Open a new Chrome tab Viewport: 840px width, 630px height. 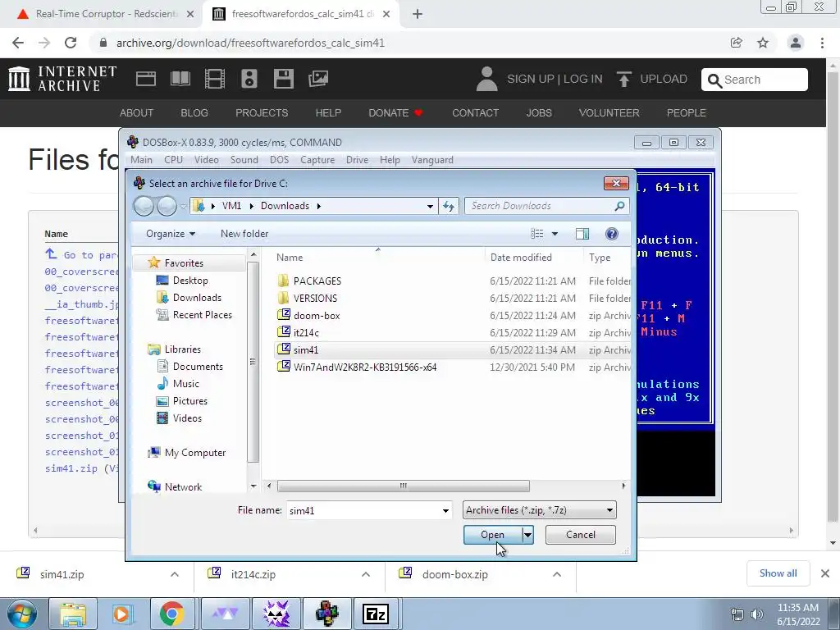pos(418,14)
